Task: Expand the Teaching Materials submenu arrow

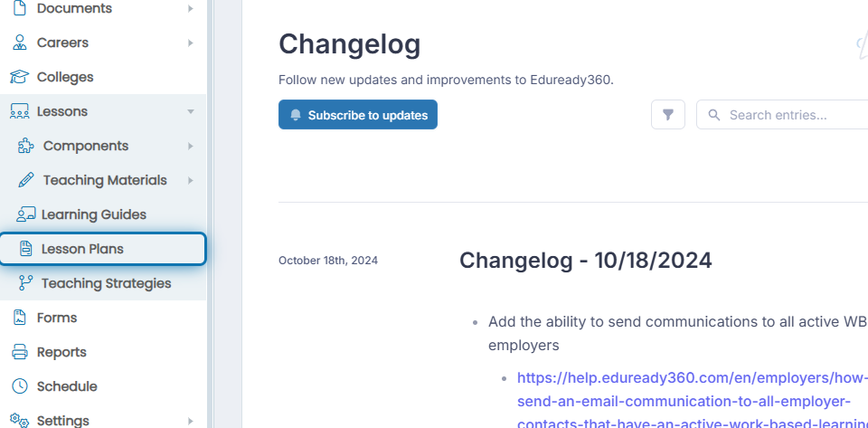Action: (x=191, y=180)
